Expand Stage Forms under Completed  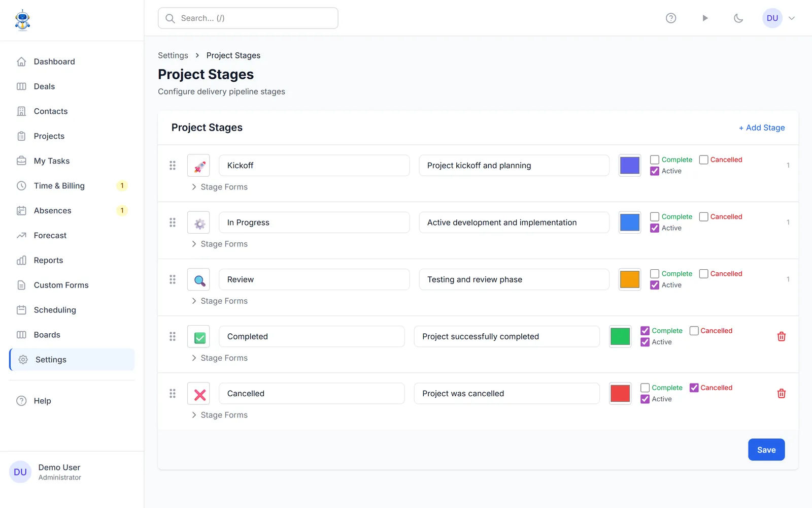tap(219, 358)
